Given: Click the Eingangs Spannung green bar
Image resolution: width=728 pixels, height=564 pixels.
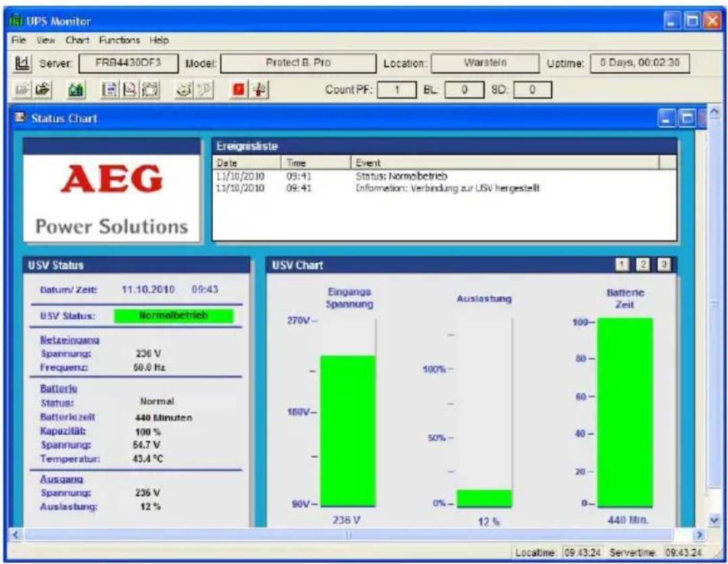Looking at the screenshot, I should [348, 431].
